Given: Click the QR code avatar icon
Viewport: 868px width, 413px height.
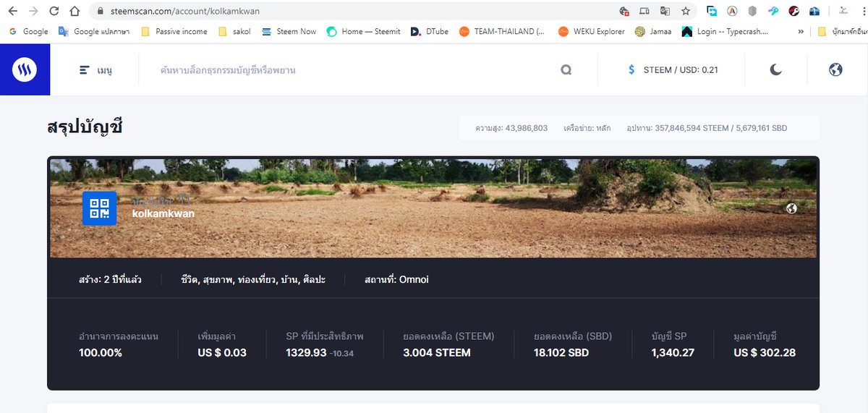Looking at the screenshot, I should tap(99, 208).
